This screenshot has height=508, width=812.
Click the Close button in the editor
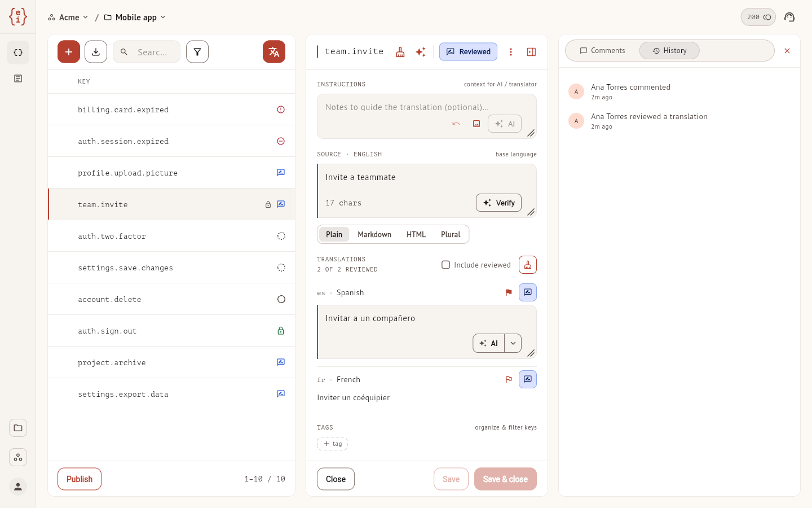(336, 479)
